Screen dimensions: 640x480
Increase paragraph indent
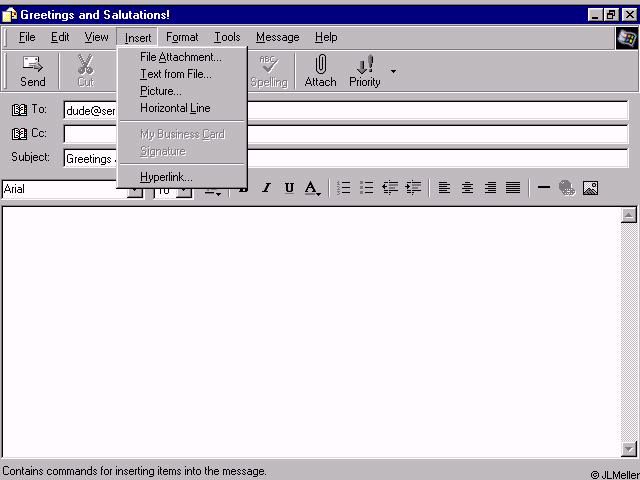pos(413,188)
